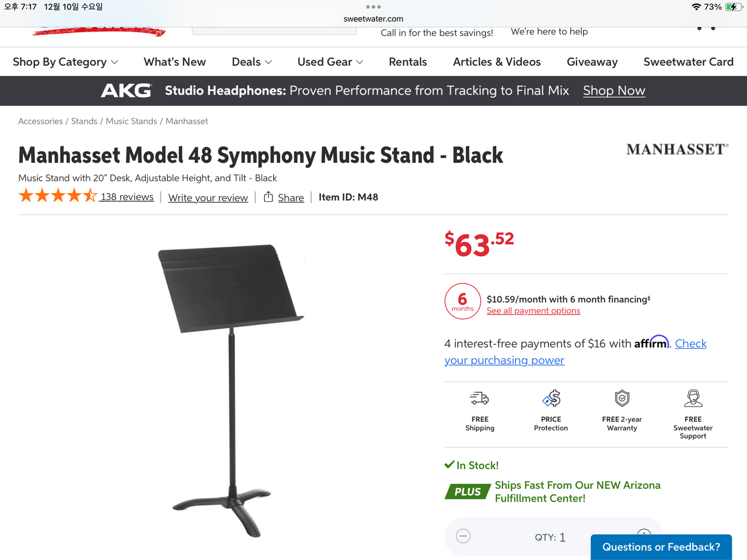Image resolution: width=747 pixels, height=560 pixels.
Task: Open the 138 reviews link
Action: (127, 197)
